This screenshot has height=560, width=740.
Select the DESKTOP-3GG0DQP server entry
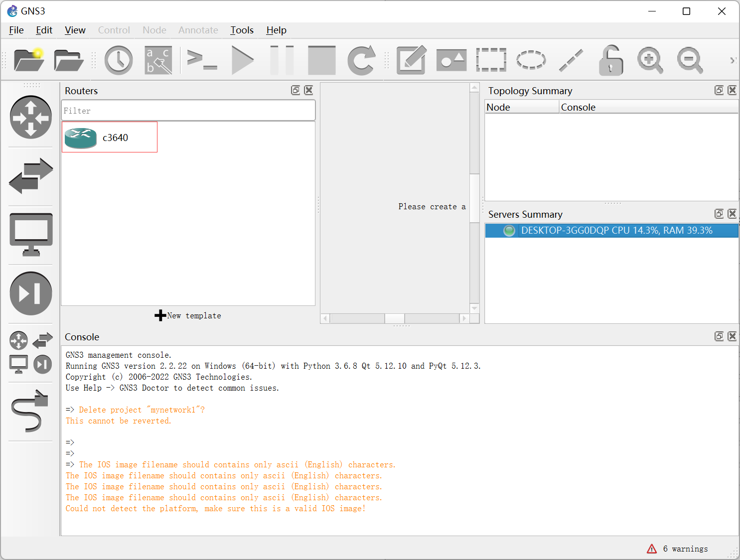tap(611, 231)
